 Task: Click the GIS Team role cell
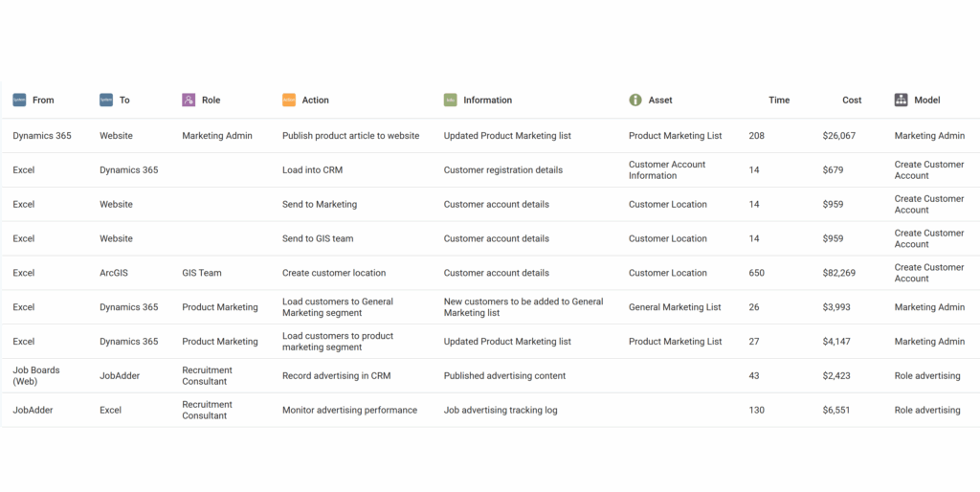[x=201, y=273]
